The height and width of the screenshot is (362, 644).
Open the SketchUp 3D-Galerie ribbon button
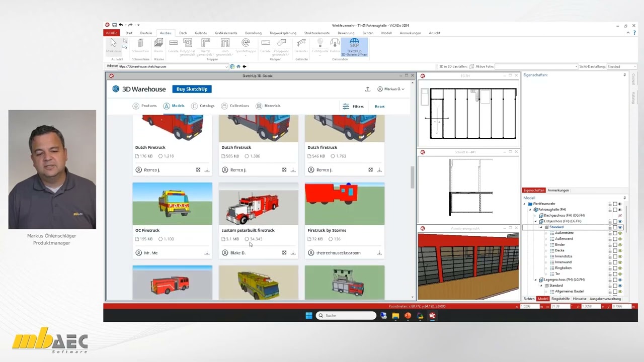[x=354, y=47]
